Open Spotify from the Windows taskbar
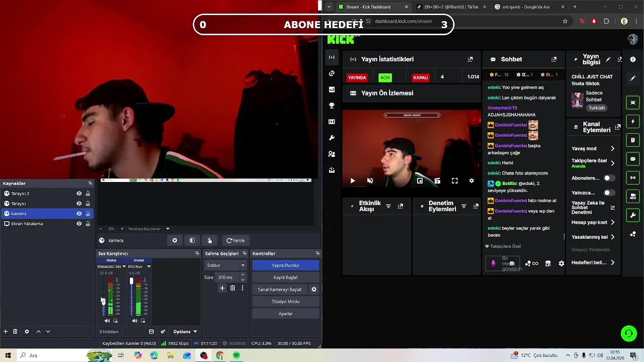644x362 pixels. [x=236, y=355]
